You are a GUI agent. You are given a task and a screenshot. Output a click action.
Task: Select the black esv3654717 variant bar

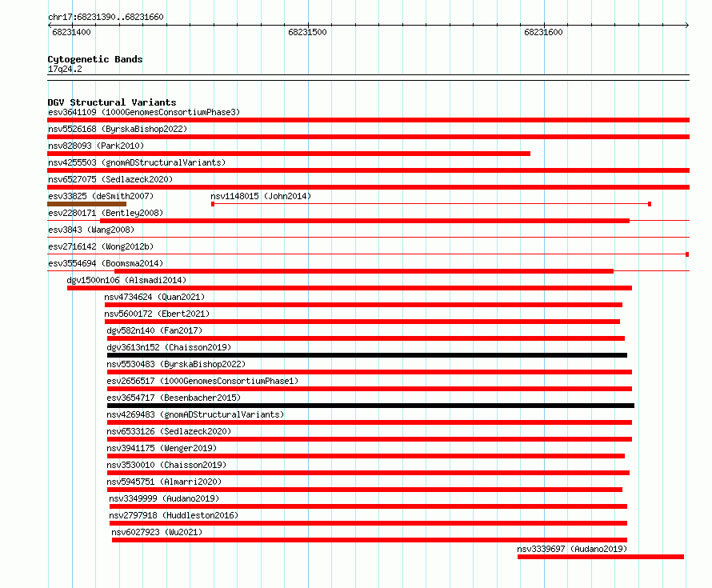click(x=370, y=406)
